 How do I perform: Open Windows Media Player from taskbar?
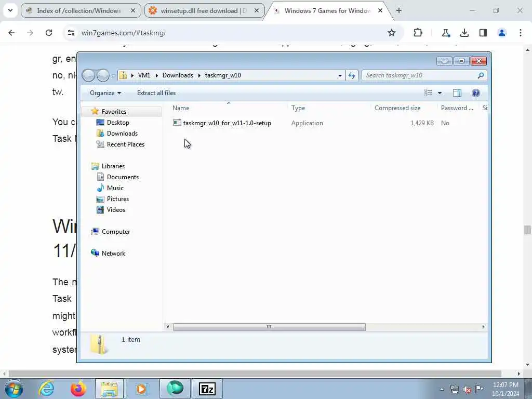(142, 389)
